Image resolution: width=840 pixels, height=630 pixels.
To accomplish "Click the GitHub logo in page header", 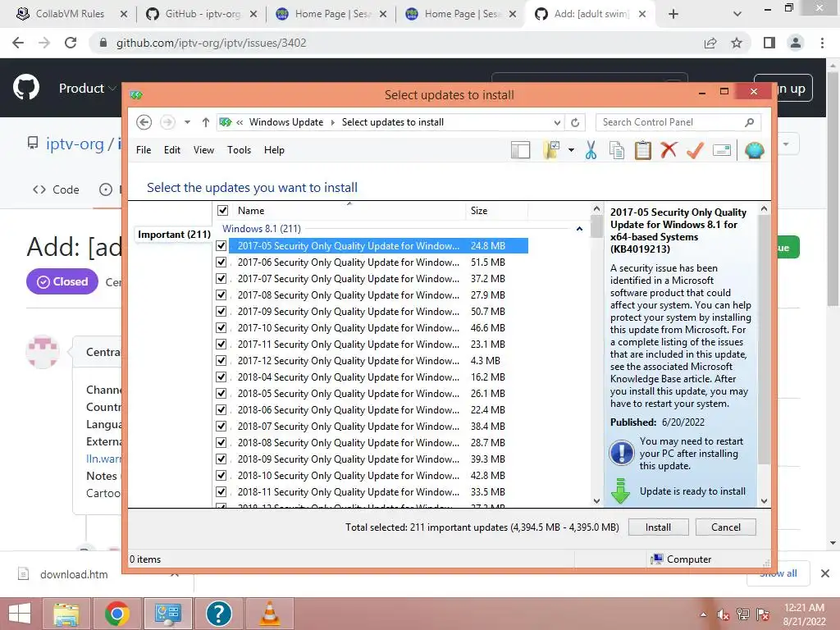I will pos(26,88).
